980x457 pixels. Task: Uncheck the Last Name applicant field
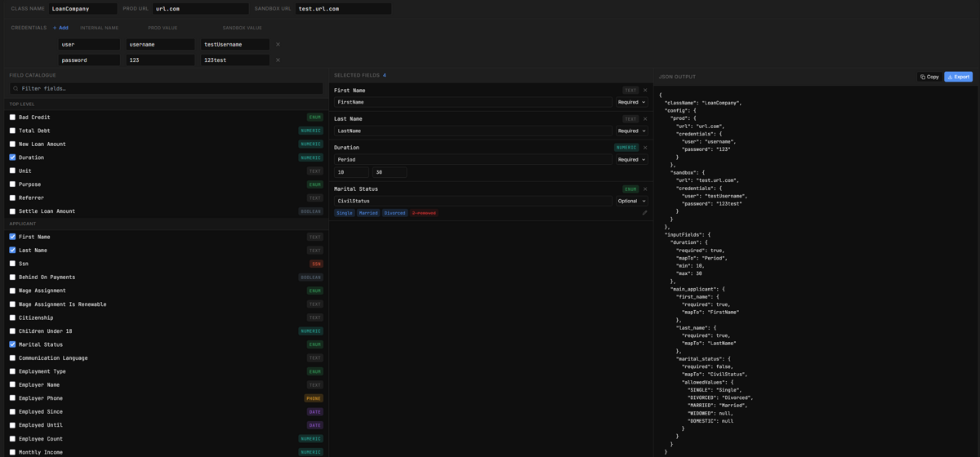point(12,251)
